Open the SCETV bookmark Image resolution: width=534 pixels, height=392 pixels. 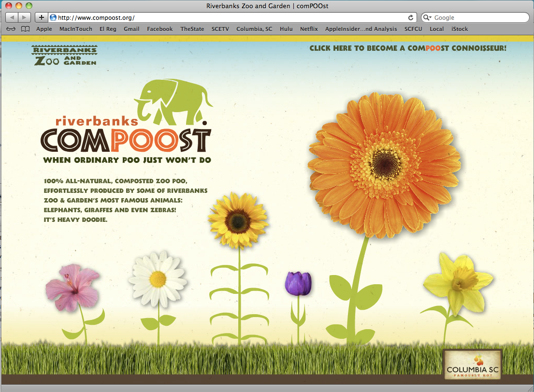click(x=220, y=29)
